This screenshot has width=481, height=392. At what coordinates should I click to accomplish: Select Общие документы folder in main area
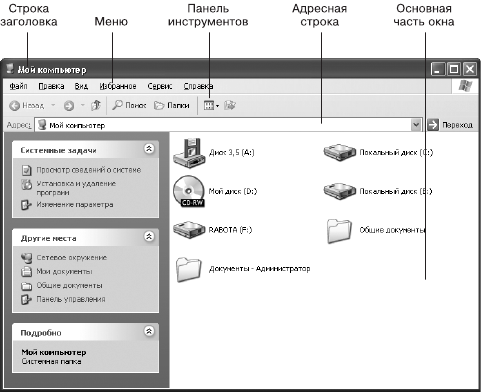[376, 230]
